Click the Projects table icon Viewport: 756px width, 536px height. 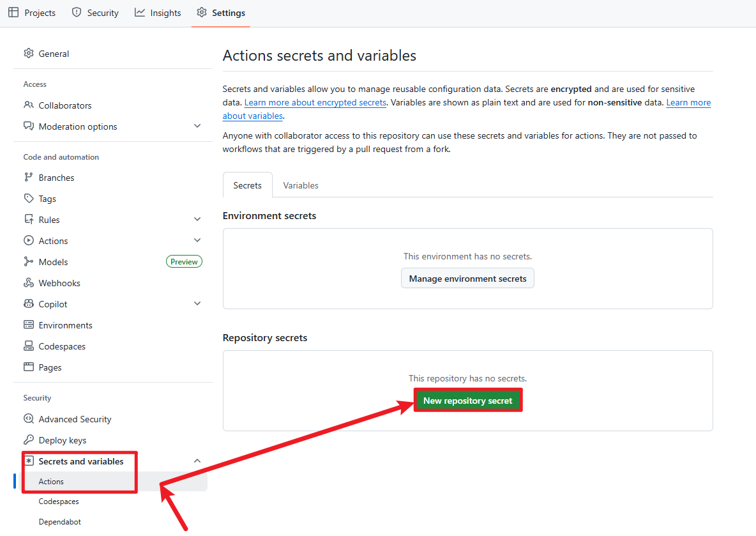coord(13,13)
